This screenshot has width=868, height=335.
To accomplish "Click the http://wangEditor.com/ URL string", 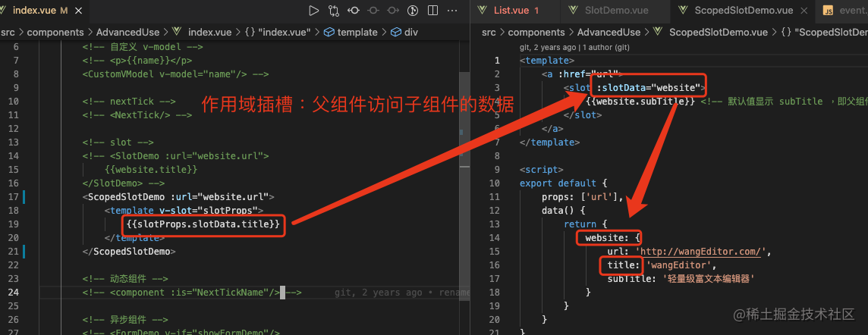I will (702, 252).
